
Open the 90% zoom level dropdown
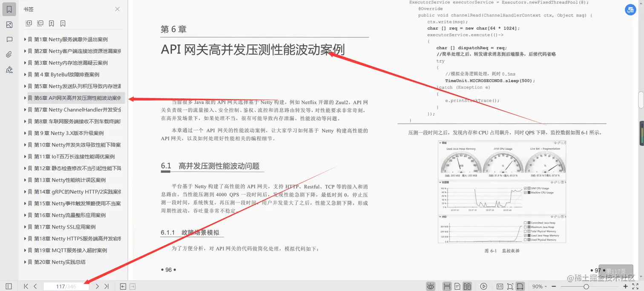[x=539, y=286]
